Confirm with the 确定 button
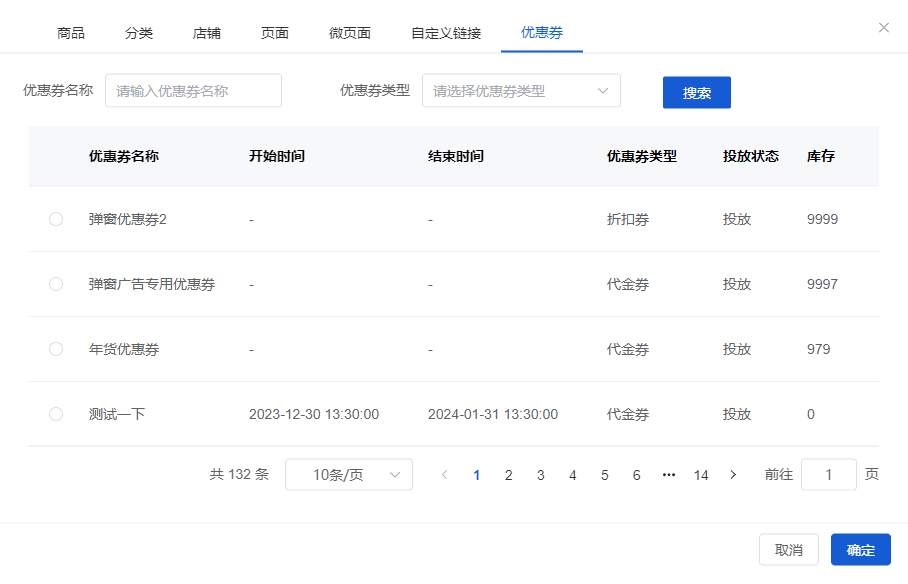 861,550
